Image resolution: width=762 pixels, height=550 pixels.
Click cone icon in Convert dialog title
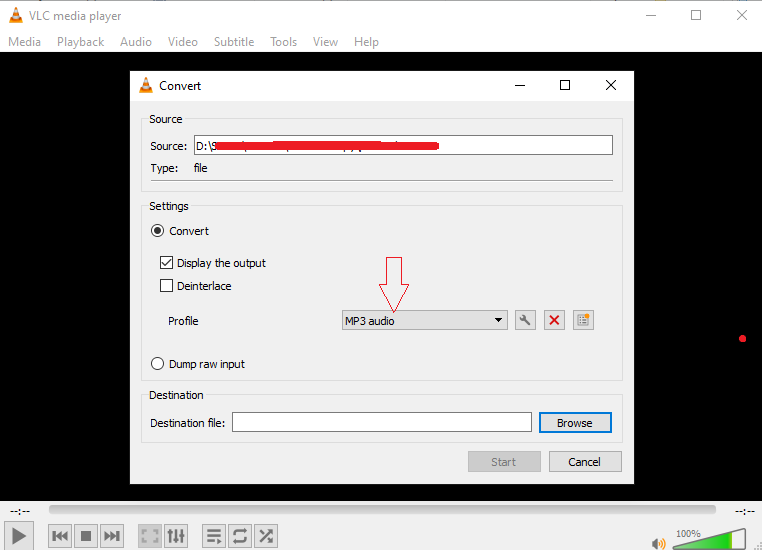146,86
